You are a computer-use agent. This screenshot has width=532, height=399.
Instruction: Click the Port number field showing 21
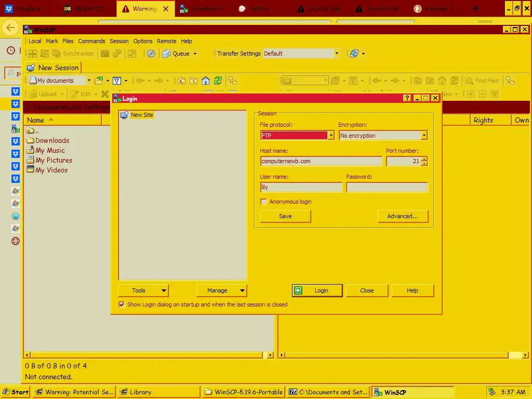[x=404, y=161]
